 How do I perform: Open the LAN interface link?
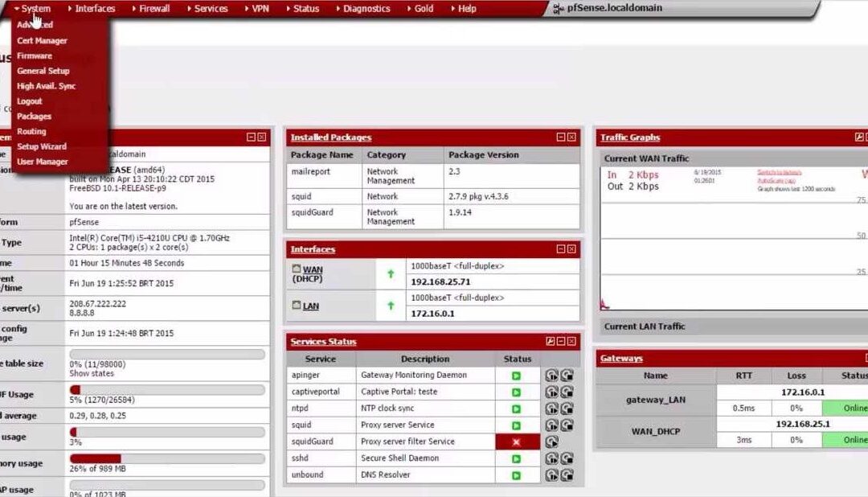click(312, 306)
